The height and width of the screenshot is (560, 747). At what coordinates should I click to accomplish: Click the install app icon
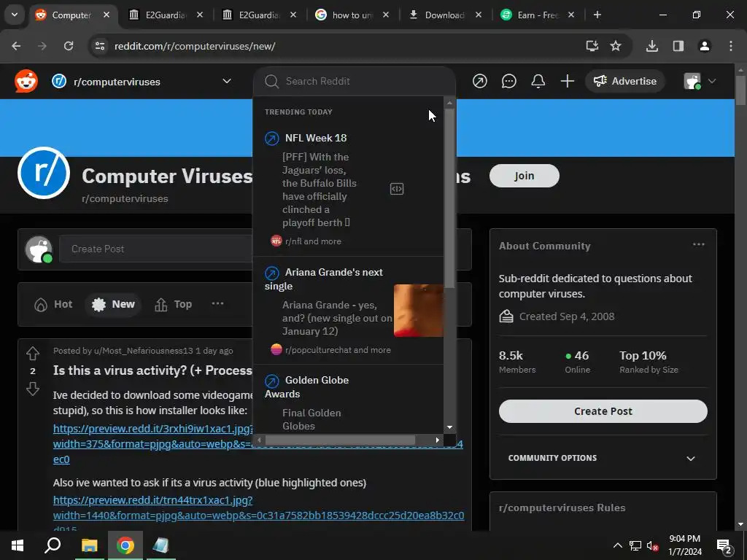tap(592, 46)
